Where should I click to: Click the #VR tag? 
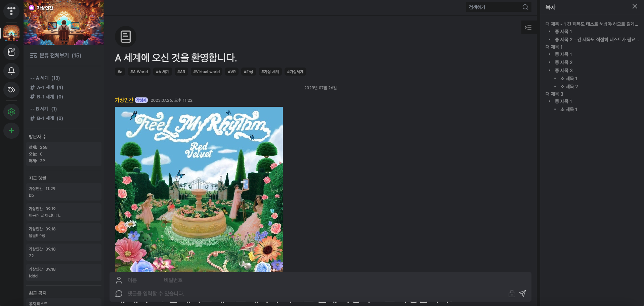pyautogui.click(x=232, y=72)
